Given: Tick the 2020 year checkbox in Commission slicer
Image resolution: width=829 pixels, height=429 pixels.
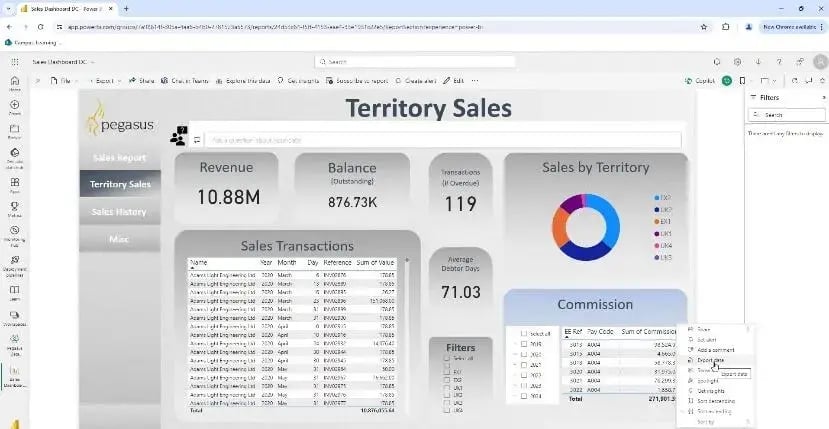Looking at the screenshot, I should [x=524, y=354].
